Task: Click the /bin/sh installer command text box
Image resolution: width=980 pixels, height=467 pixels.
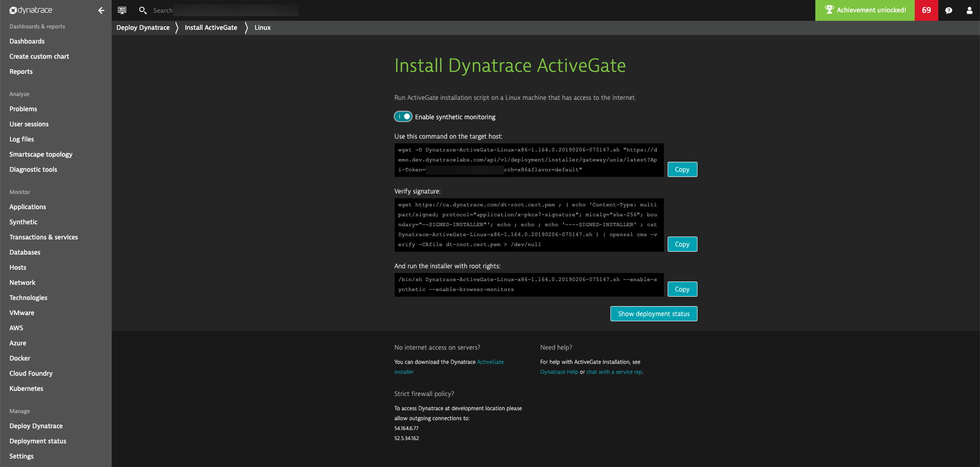Action: pos(529,284)
